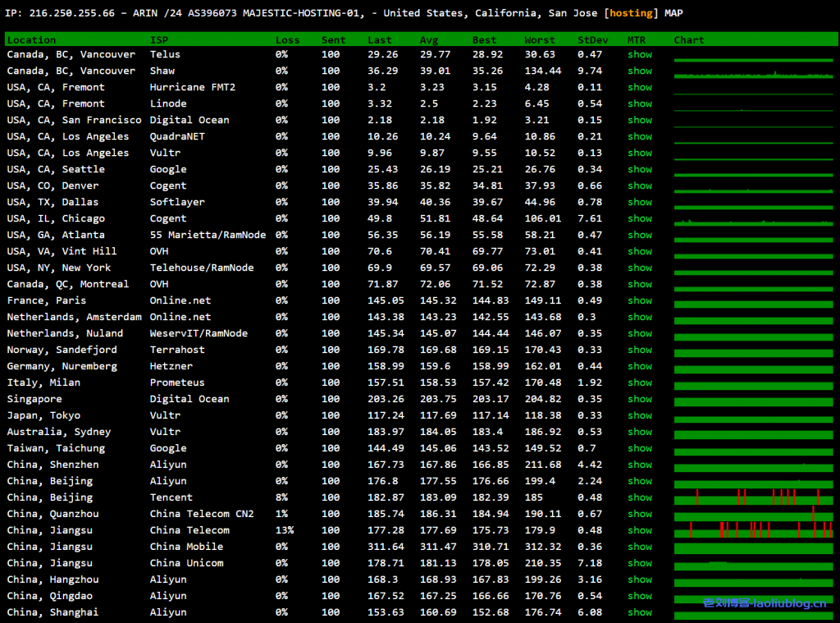Click the MAP link in the header
This screenshot has width=840, height=623.
(673, 13)
